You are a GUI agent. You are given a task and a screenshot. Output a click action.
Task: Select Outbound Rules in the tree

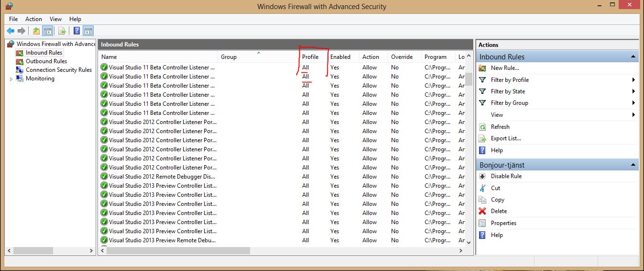[x=46, y=61]
